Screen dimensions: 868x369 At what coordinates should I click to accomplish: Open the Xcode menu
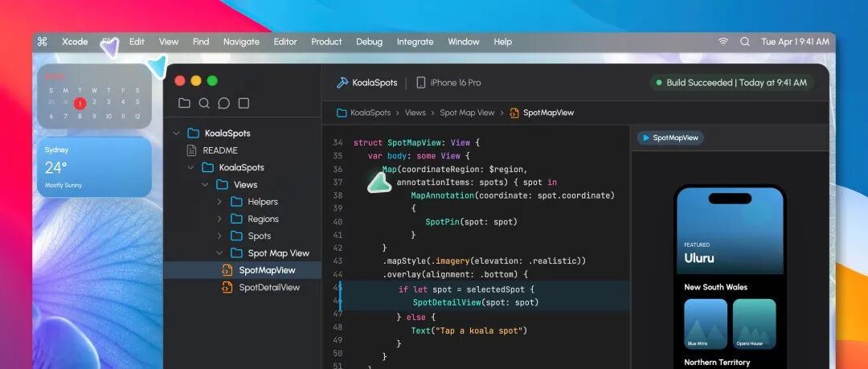coord(75,42)
